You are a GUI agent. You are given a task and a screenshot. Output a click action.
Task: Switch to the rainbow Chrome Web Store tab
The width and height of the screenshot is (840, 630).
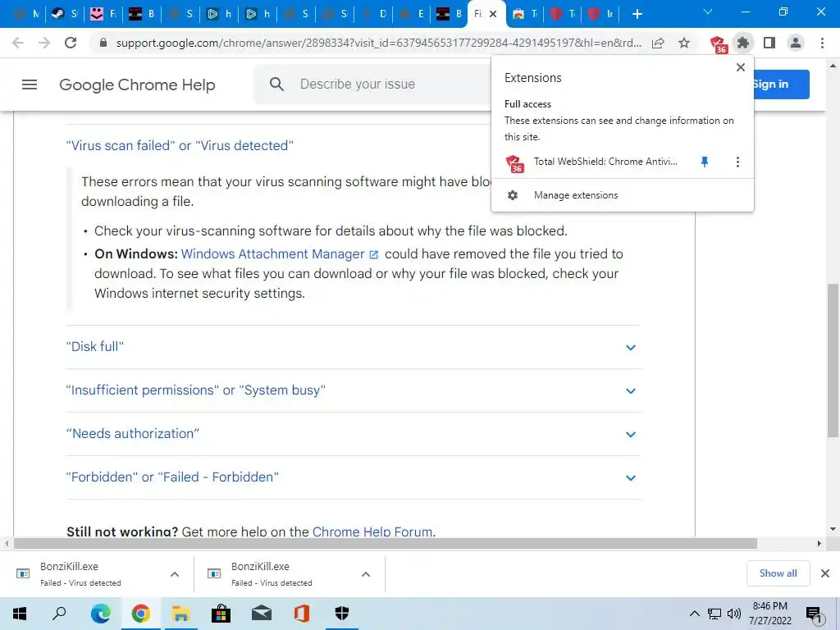[524, 14]
